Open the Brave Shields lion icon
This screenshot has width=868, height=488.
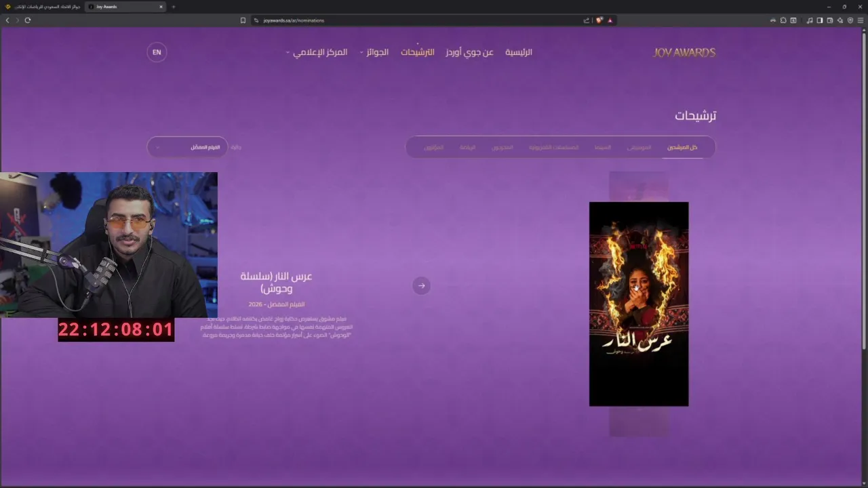(599, 20)
